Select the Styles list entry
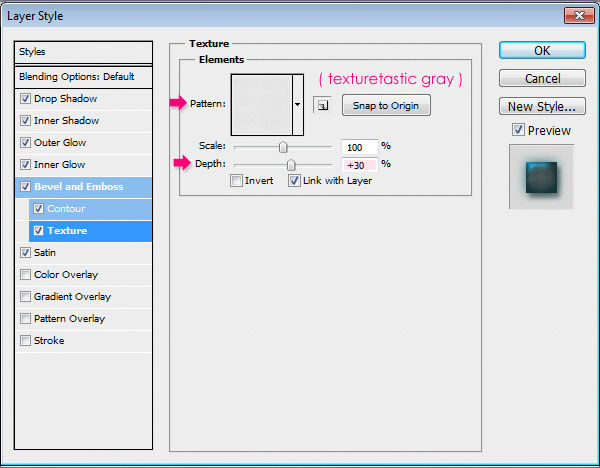600x468 pixels. (x=83, y=52)
